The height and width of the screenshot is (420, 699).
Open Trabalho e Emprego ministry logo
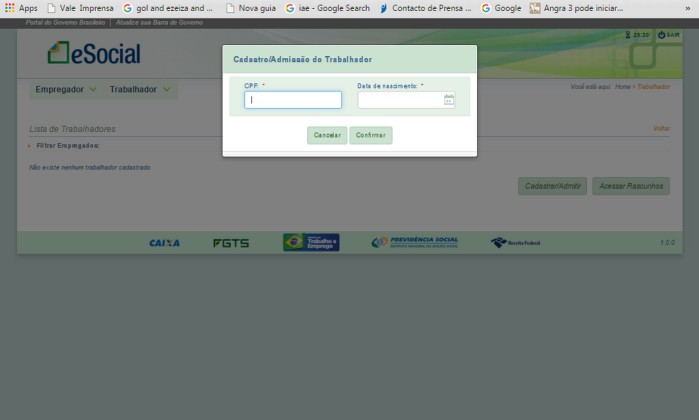point(311,242)
